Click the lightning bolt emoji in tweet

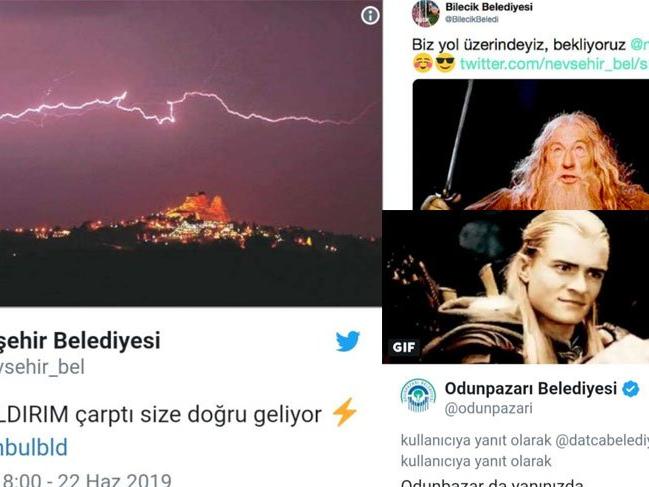click(x=344, y=412)
